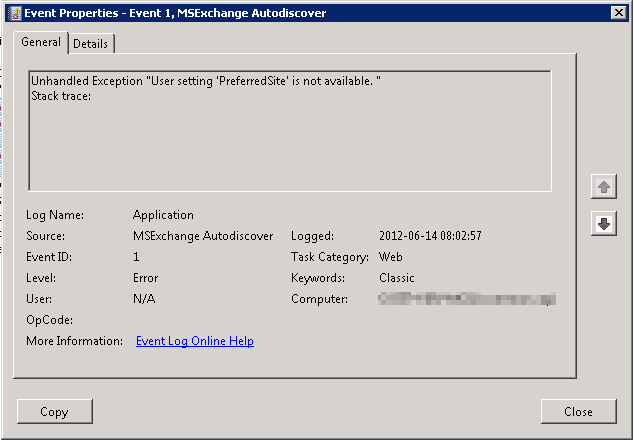Select the General tab
This screenshot has width=633, height=440.
tap(41, 42)
